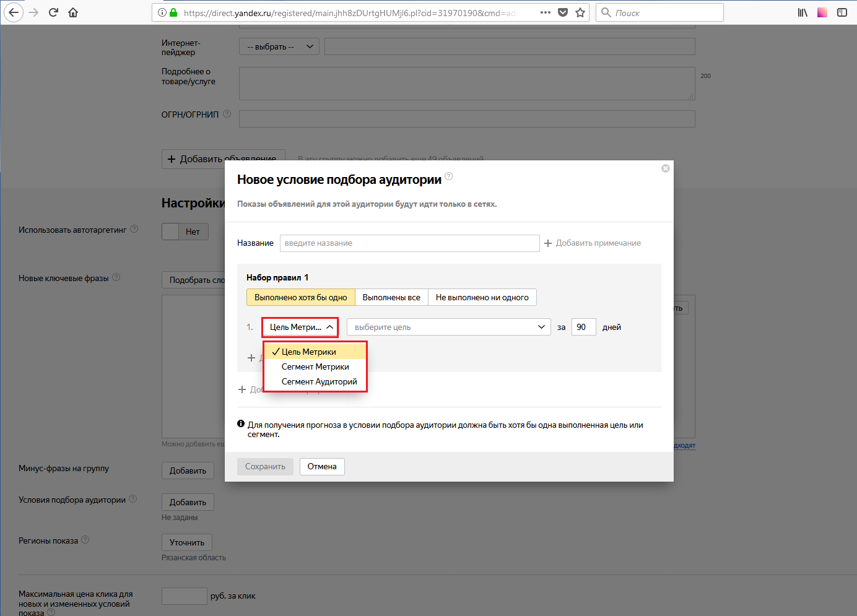Click the plus icon of Добавить примечание
This screenshot has height=616, width=857.
tap(548, 243)
